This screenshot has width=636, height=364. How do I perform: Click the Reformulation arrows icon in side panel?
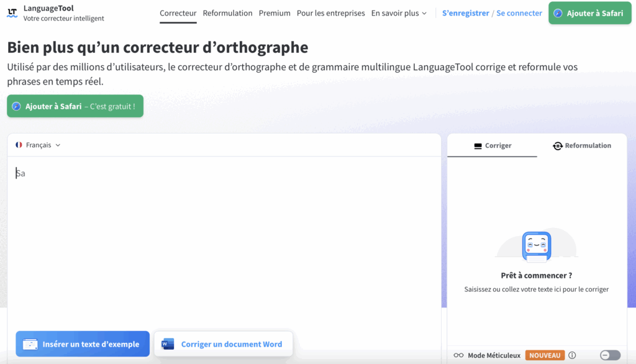click(x=558, y=146)
